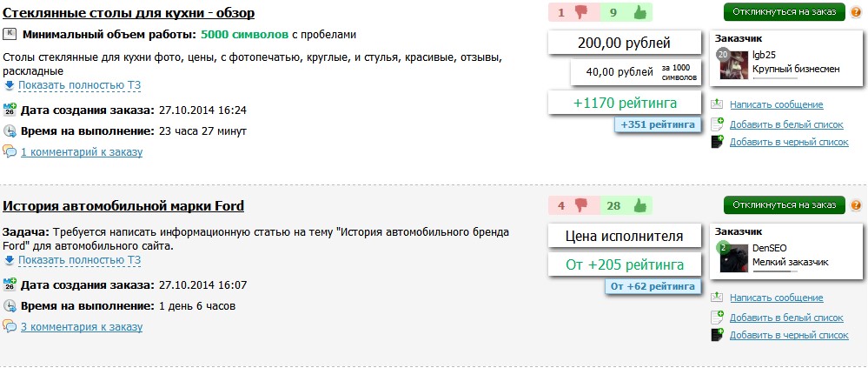Screen dimensions: 868x368
Task: Click thumbs down icon on Ford order
Action: tap(581, 206)
